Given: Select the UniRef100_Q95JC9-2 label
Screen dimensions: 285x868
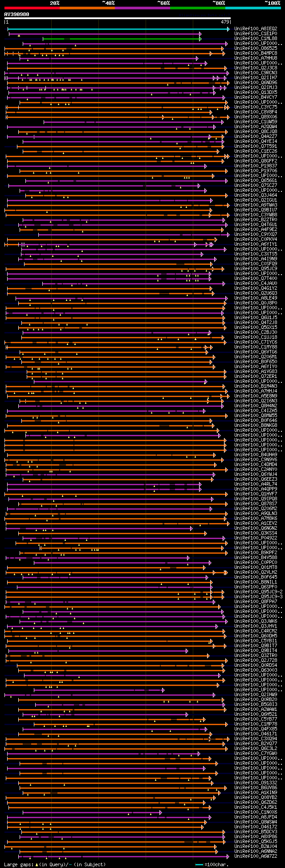Looking at the screenshot, I should (x=258, y=592).
